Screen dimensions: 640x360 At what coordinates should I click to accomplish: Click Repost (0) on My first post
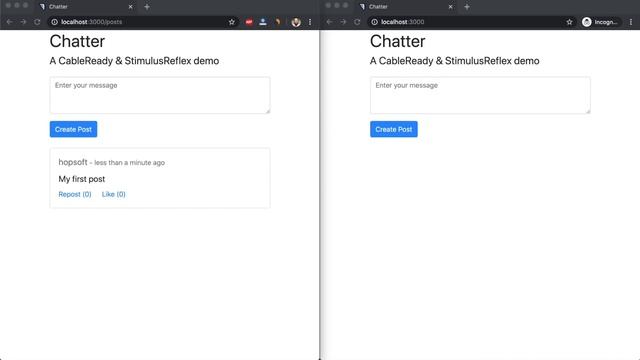(x=75, y=194)
